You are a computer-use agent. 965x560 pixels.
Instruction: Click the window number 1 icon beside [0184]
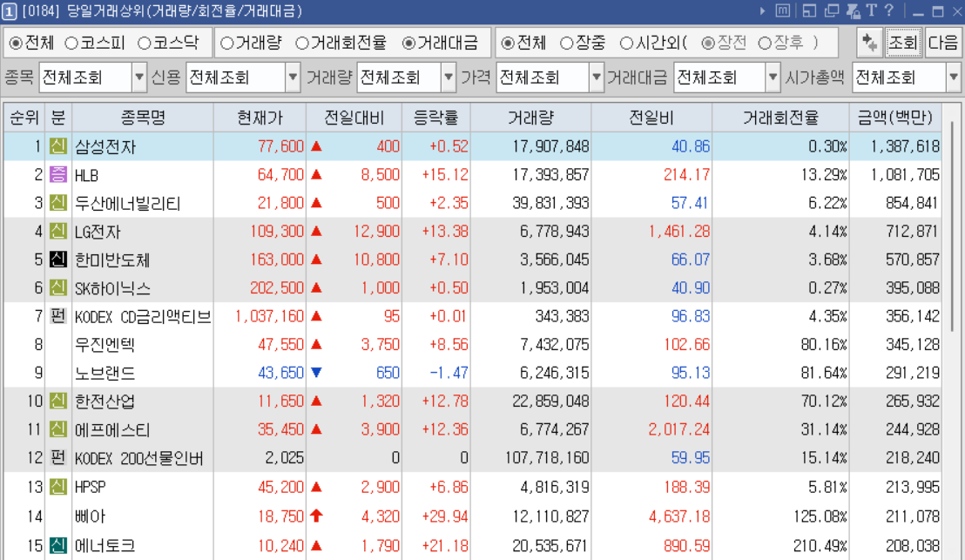10,11
